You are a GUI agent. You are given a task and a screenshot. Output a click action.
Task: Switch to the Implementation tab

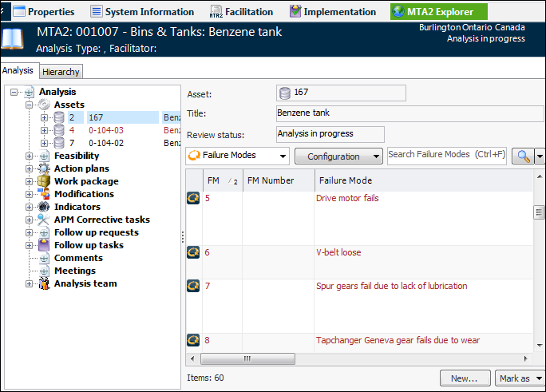(333, 12)
